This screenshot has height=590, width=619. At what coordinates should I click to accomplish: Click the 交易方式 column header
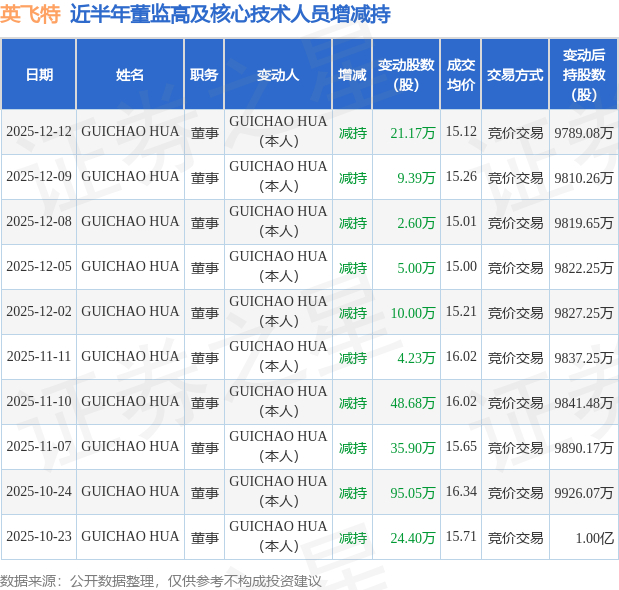[515, 75]
